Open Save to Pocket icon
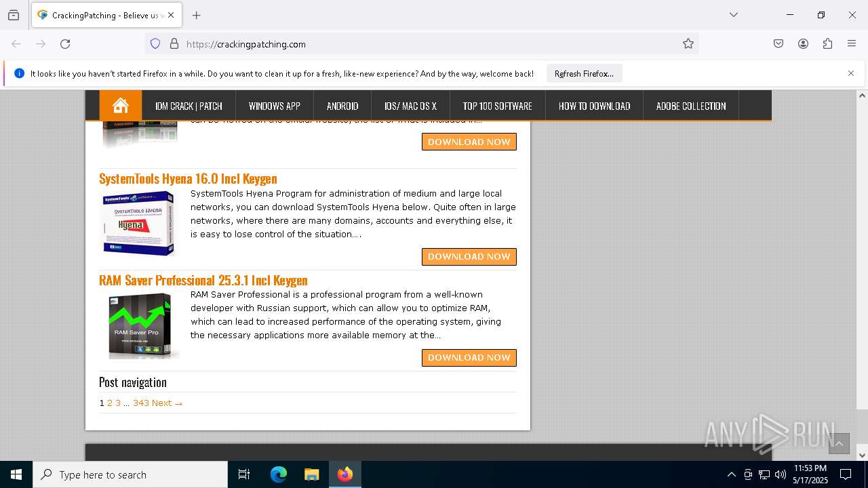 (778, 43)
